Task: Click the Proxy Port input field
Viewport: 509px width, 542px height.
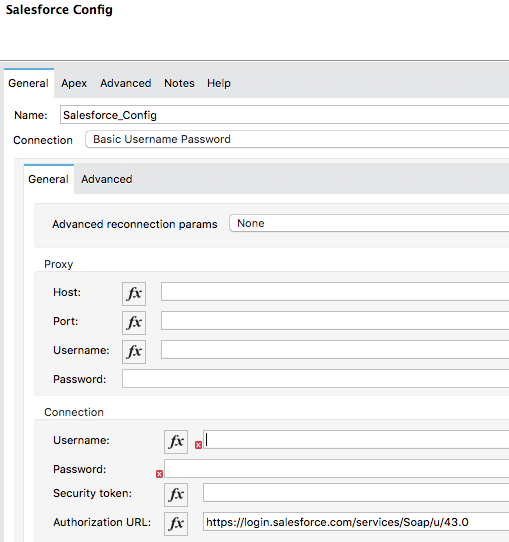Action: coord(335,320)
